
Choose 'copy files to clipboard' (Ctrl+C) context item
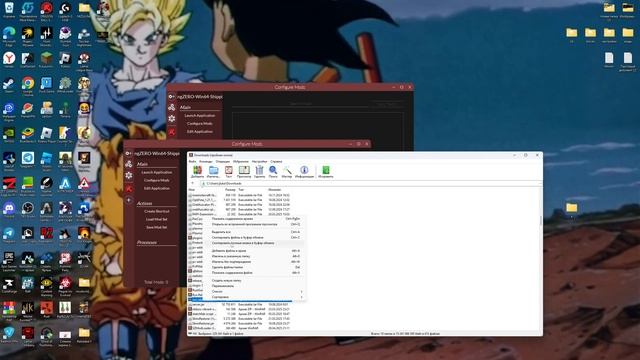(x=256, y=237)
